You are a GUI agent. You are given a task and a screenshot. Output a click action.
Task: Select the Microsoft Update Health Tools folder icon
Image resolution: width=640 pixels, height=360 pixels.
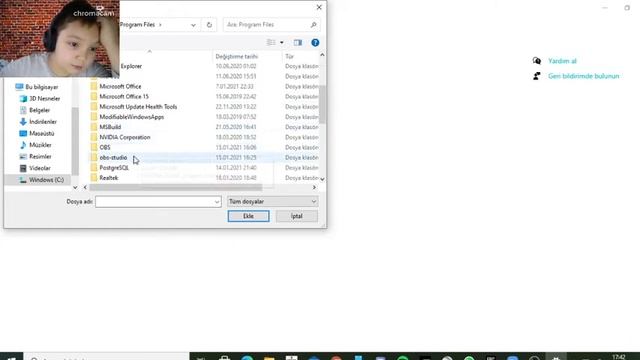pyautogui.click(x=94, y=107)
